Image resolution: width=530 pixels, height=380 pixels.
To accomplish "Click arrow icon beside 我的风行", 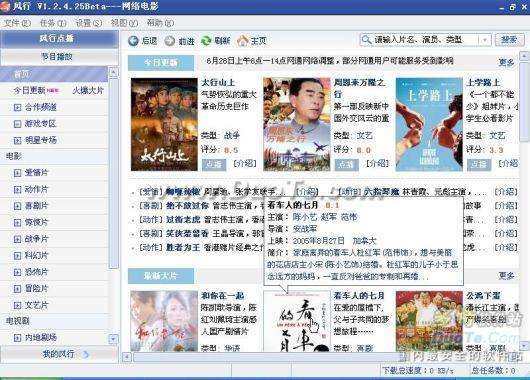I will (x=86, y=354).
